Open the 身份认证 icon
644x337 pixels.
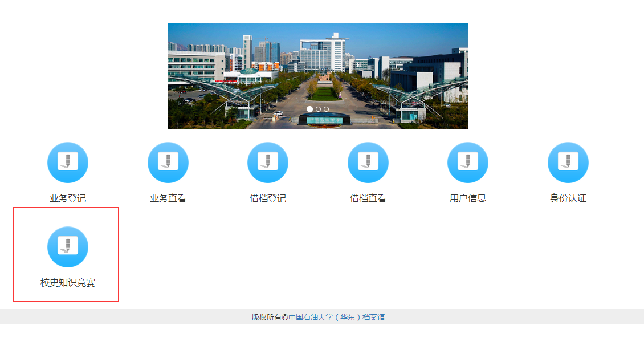point(568,163)
